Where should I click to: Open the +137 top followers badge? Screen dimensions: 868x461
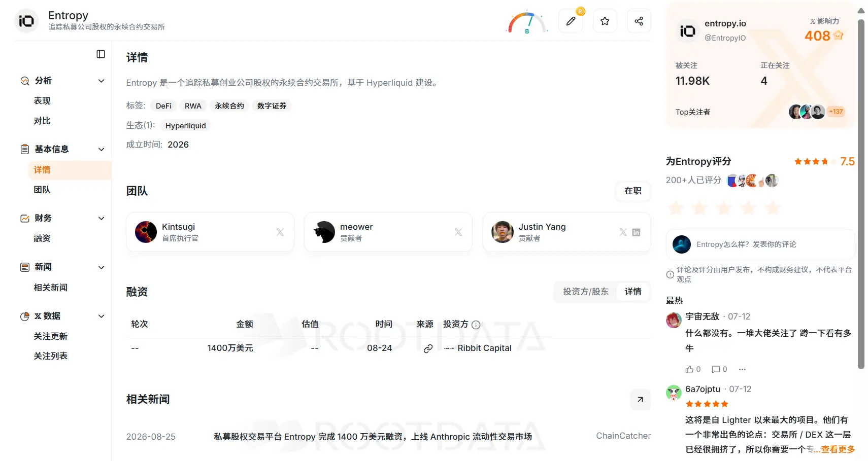836,112
